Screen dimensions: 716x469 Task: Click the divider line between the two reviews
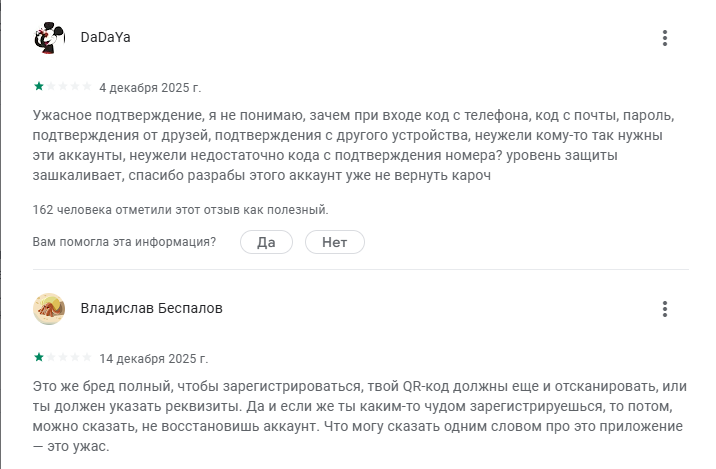tap(358, 269)
